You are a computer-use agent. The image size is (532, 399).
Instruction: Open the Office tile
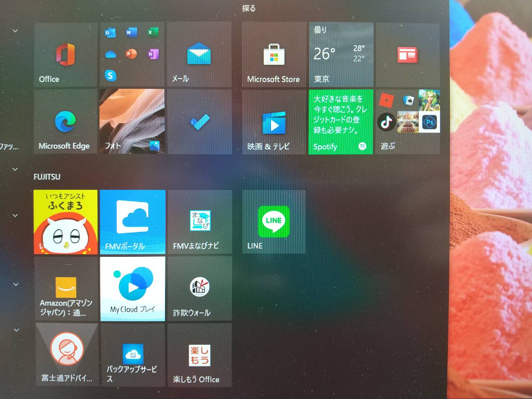pyautogui.click(x=66, y=54)
